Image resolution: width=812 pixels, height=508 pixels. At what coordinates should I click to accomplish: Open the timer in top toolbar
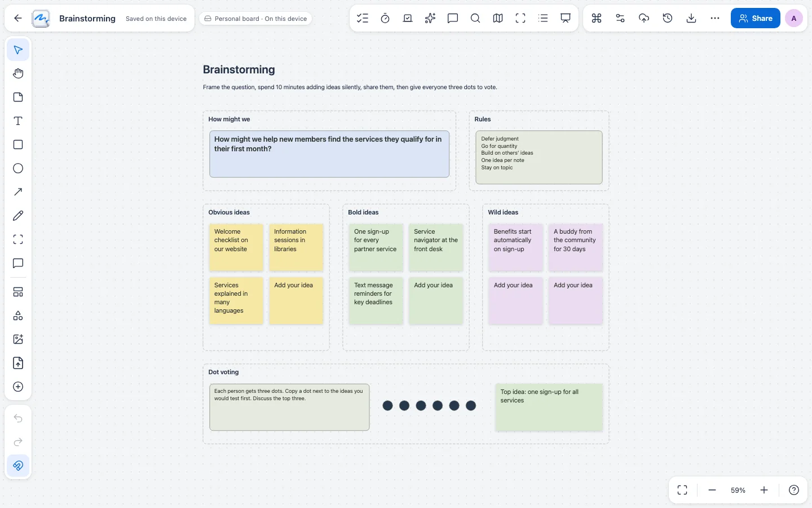(385, 18)
